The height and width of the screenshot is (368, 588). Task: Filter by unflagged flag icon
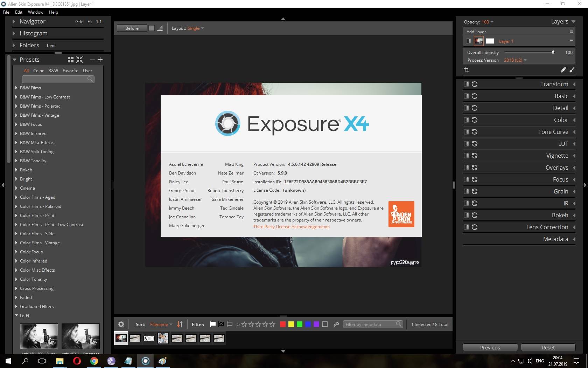click(230, 324)
